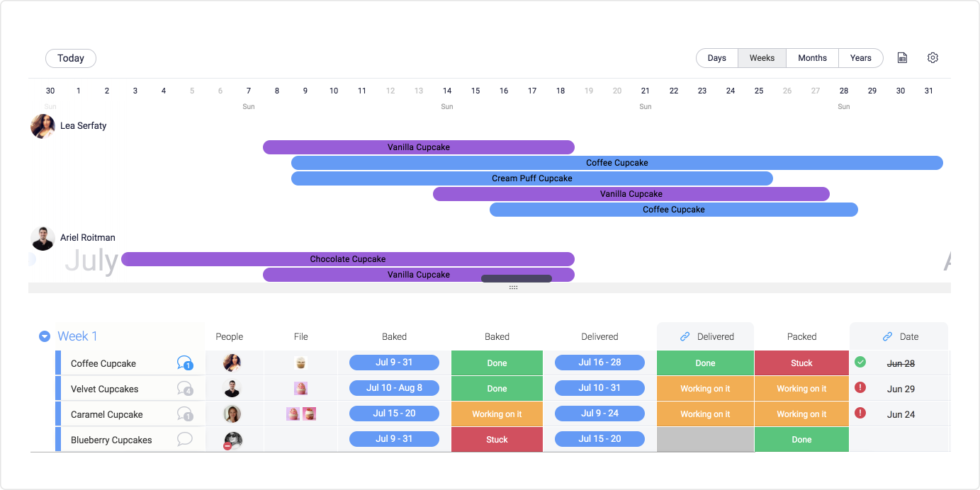Click Jul 10 - 31 delivered range
Screen dimensions: 980x490
(599, 388)
